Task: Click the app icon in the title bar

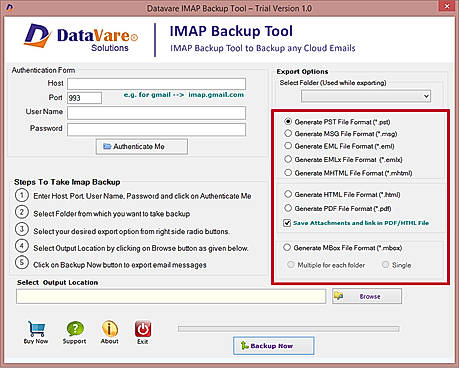Action: pyautogui.click(x=10, y=7)
